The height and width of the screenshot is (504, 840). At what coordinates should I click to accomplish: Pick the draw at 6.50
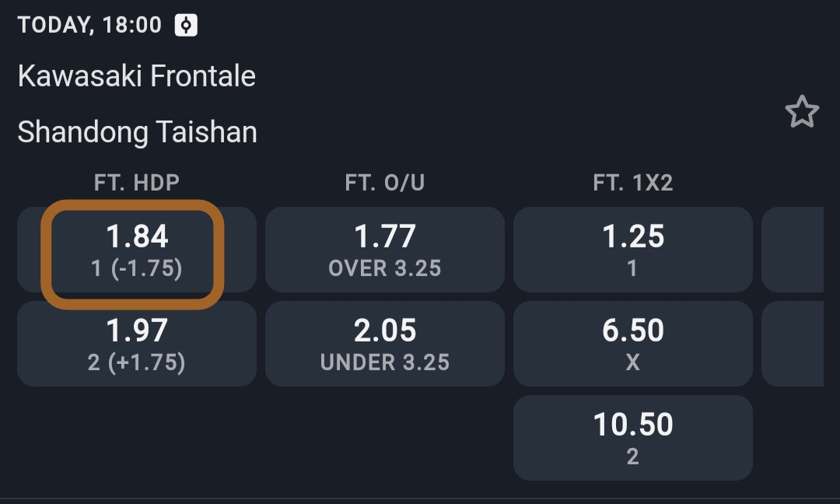coord(632,344)
